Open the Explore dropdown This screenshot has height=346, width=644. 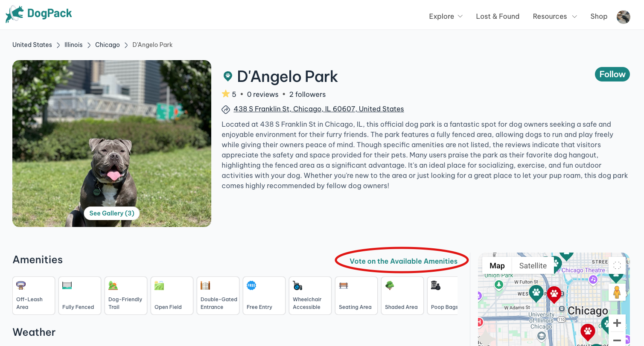pos(445,16)
